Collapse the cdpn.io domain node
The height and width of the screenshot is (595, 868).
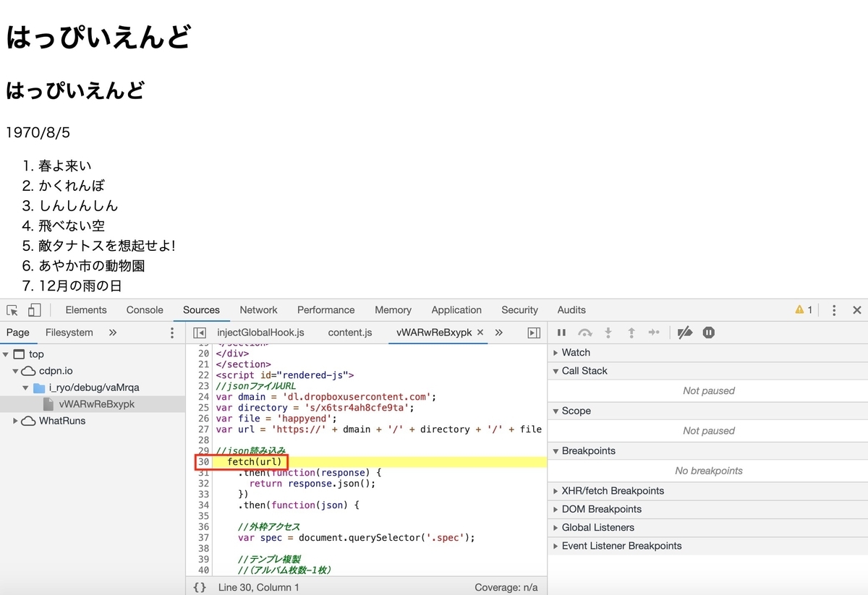pos(16,371)
